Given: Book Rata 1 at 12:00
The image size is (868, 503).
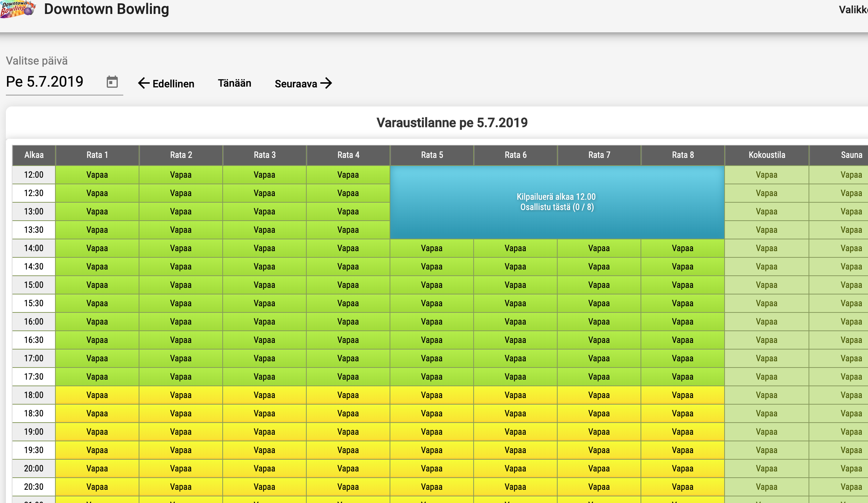Looking at the screenshot, I should click(x=97, y=175).
